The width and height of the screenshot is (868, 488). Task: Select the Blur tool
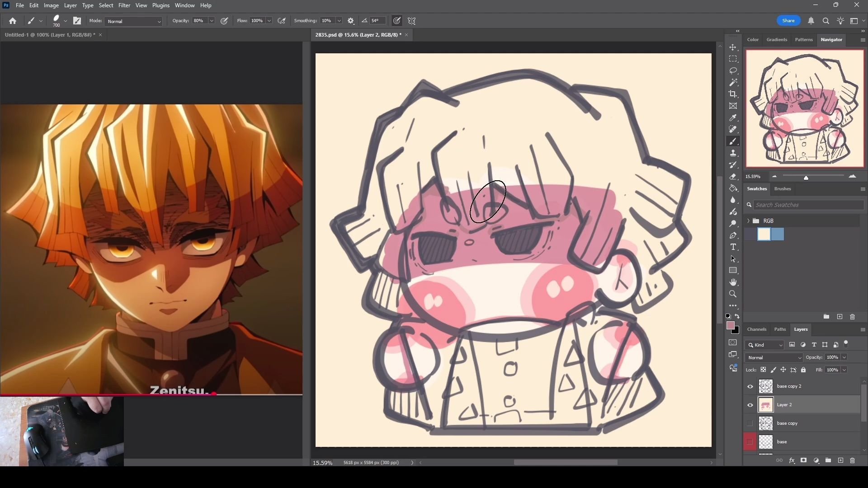[733, 200]
